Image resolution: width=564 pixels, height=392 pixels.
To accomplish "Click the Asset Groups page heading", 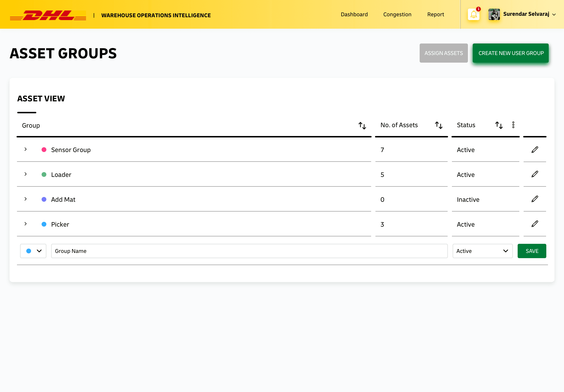I will [x=63, y=53].
